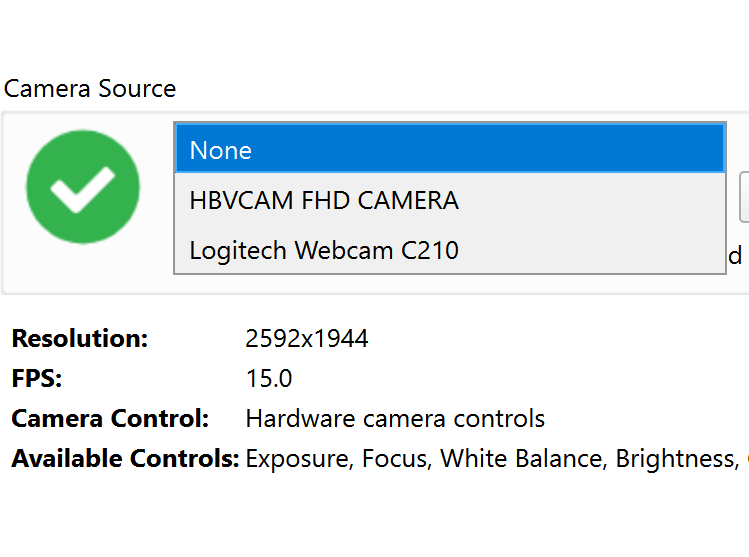The width and height of the screenshot is (749, 557).
Task: Select the 2592x1944 resolution value
Action: pos(307,338)
